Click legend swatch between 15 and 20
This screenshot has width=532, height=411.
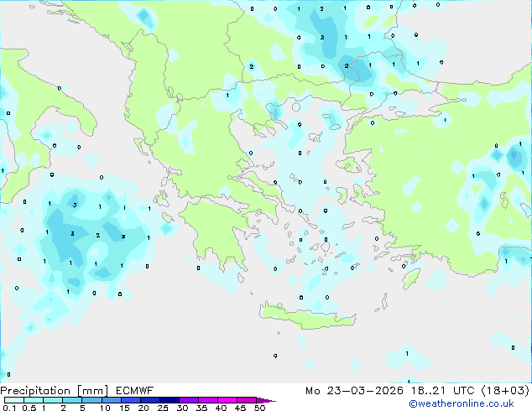[131, 400]
